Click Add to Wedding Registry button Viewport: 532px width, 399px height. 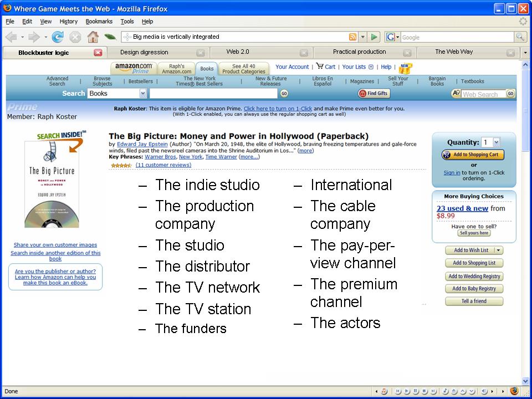pyautogui.click(x=474, y=276)
